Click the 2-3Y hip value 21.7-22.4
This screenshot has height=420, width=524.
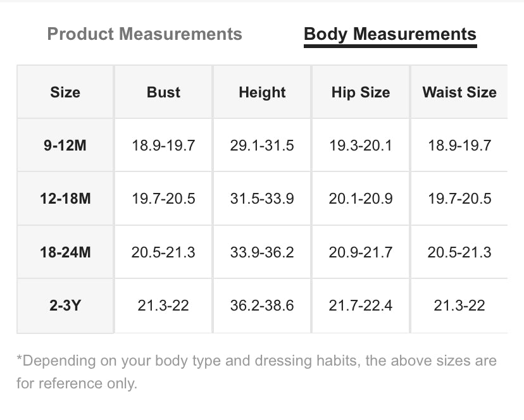pyautogui.click(x=361, y=306)
